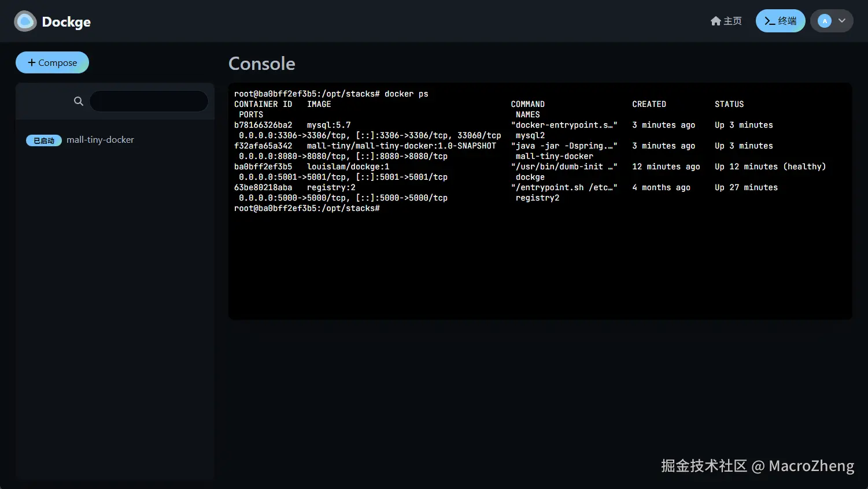Image resolution: width=868 pixels, height=489 pixels.
Task: Click the 'Up 27 minutes' status
Action: pyautogui.click(x=746, y=187)
